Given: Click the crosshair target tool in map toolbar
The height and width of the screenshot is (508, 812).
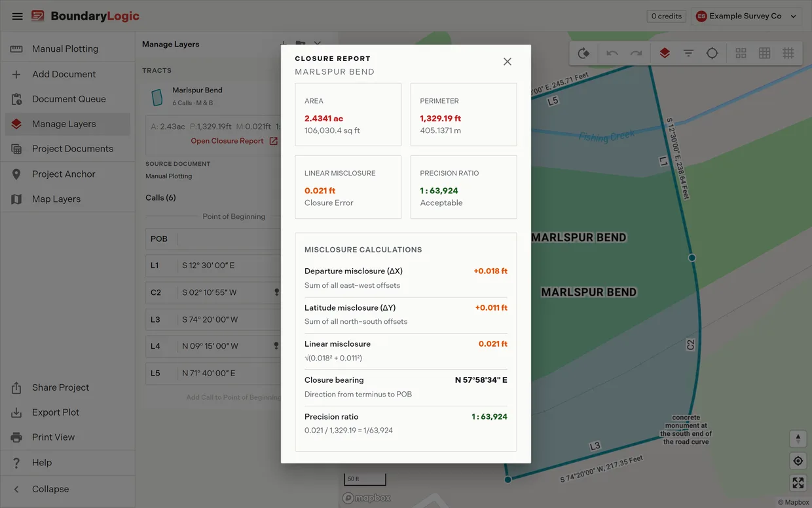Looking at the screenshot, I should [712, 54].
